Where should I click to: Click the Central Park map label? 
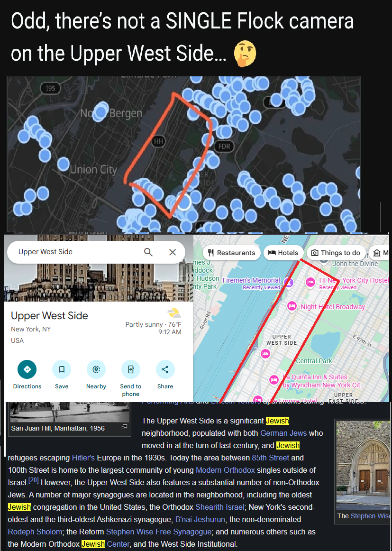pyautogui.click(x=314, y=361)
